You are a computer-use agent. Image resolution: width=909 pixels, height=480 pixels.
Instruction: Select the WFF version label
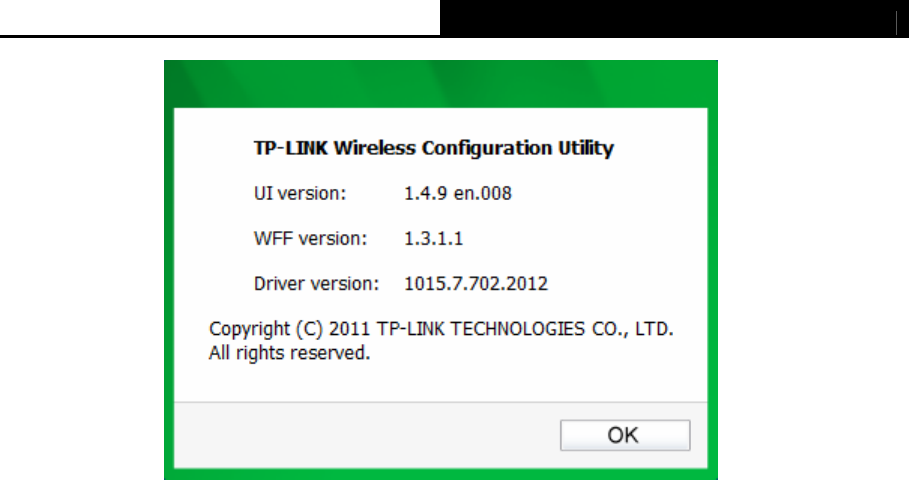coord(310,238)
